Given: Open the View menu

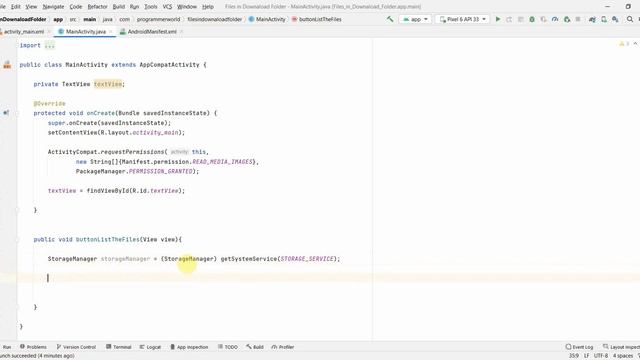Looking at the screenshot, I should coord(31,7).
